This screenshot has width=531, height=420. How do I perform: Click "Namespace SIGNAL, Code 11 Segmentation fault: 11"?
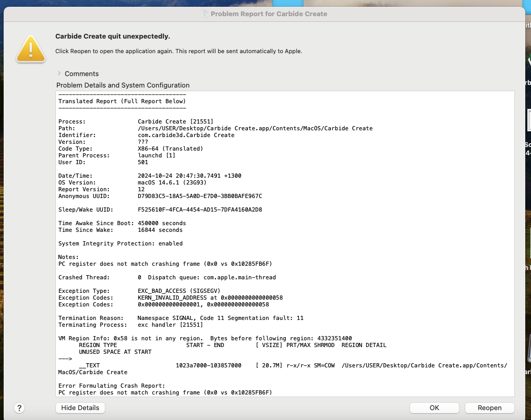click(221, 318)
